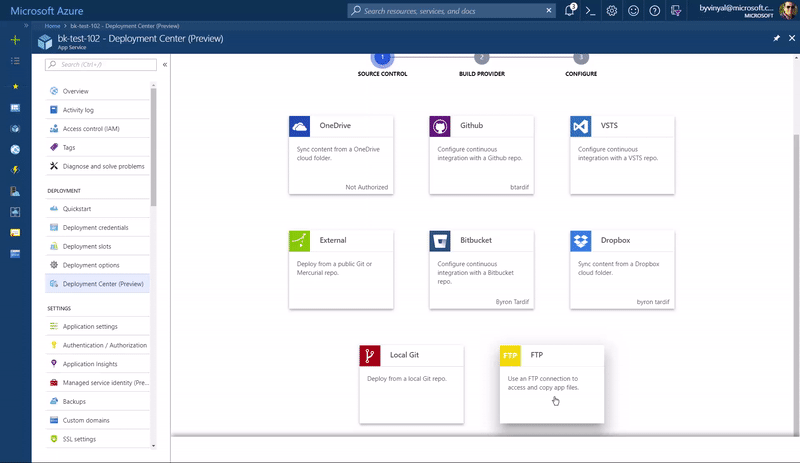Launch Cloud Shell from top bar

click(591, 10)
